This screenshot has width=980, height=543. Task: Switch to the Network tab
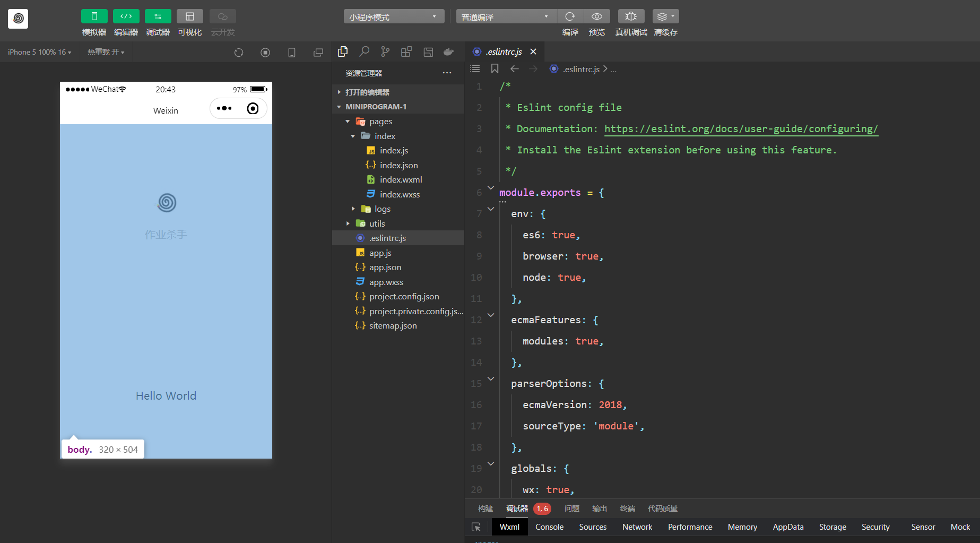637,527
